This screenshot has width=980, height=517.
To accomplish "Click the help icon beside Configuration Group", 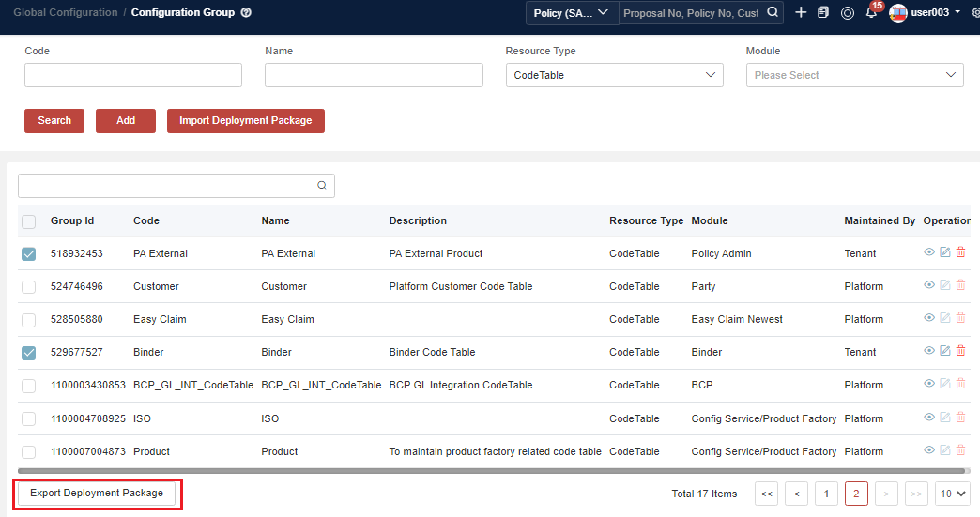I will click(x=246, y=13).
